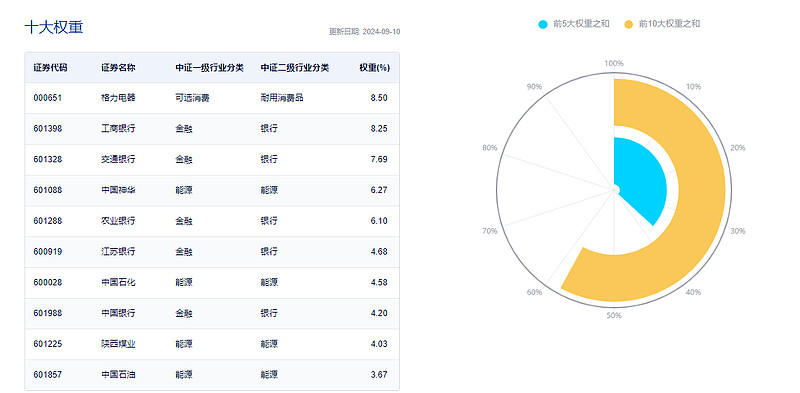This screenshot has width=800, height=393.
Task: Click the 前5大权重之和 legend label
Action: (x=581, y=24)
